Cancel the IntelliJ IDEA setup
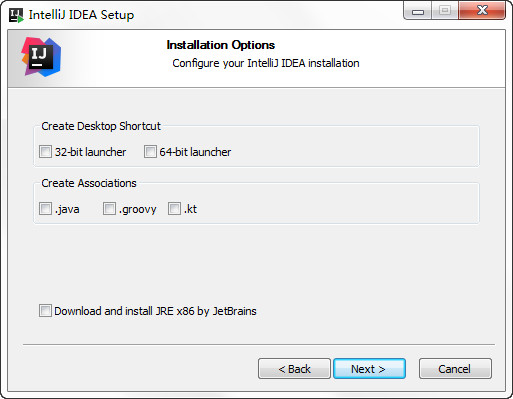The height and width of the screenshot is (399, 513). [455, 369]
